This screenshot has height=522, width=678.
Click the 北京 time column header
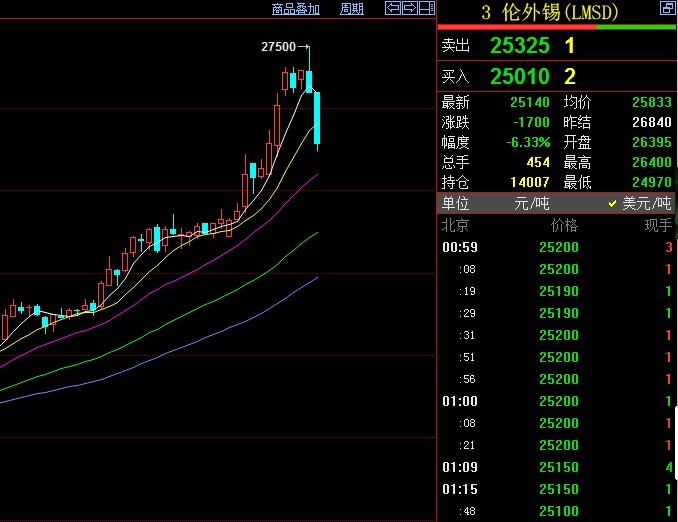(x=455, y=226)
